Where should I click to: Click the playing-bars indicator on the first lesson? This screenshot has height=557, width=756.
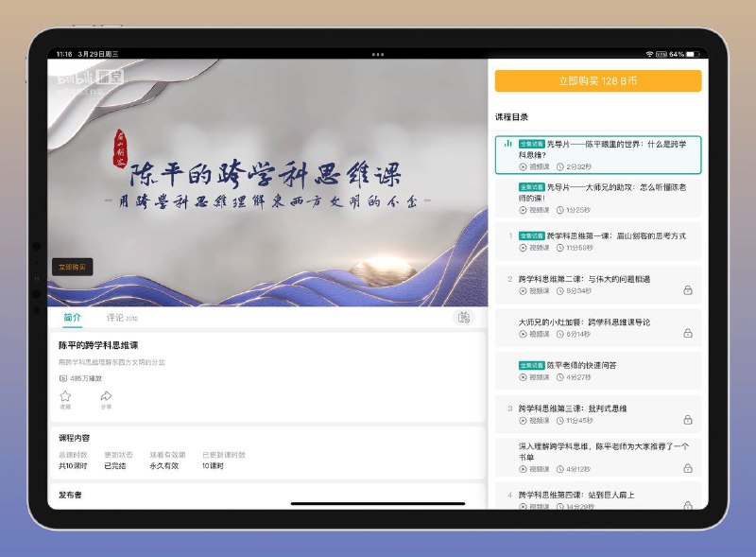508,143
